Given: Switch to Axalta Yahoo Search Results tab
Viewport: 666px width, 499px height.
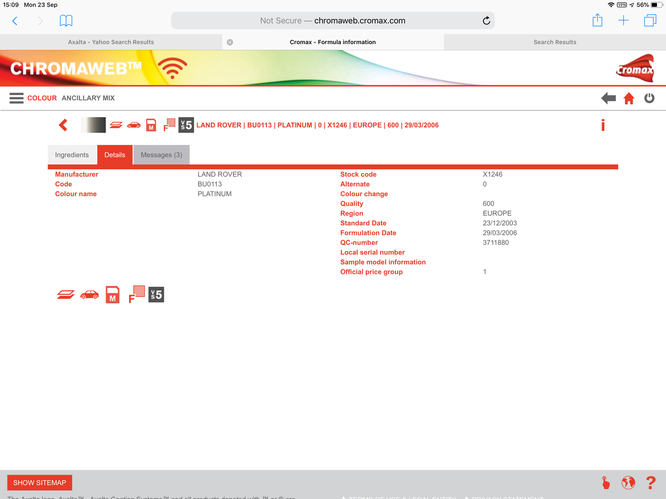Looking at the screenshot, I should click(111, 42).
